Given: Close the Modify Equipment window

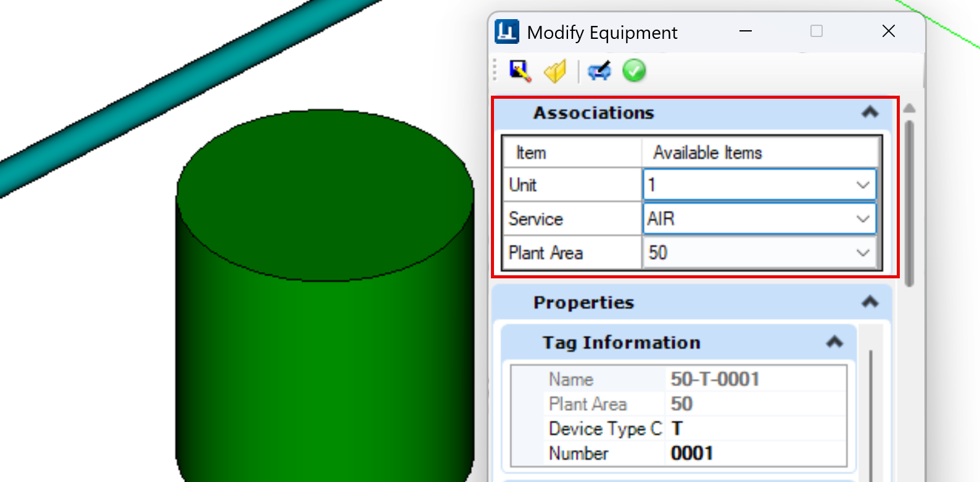Looking at the screenshot, I should [888, 31].
